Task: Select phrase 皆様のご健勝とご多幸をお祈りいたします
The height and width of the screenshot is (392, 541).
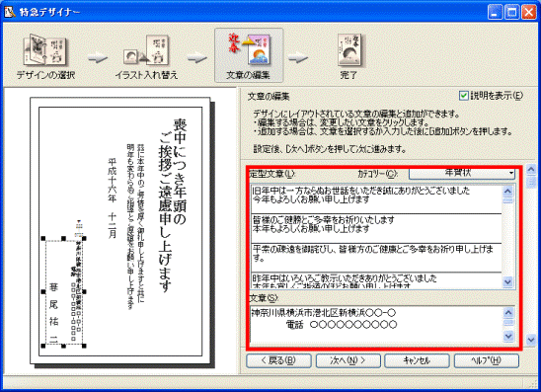Action: tap(376, 228)
